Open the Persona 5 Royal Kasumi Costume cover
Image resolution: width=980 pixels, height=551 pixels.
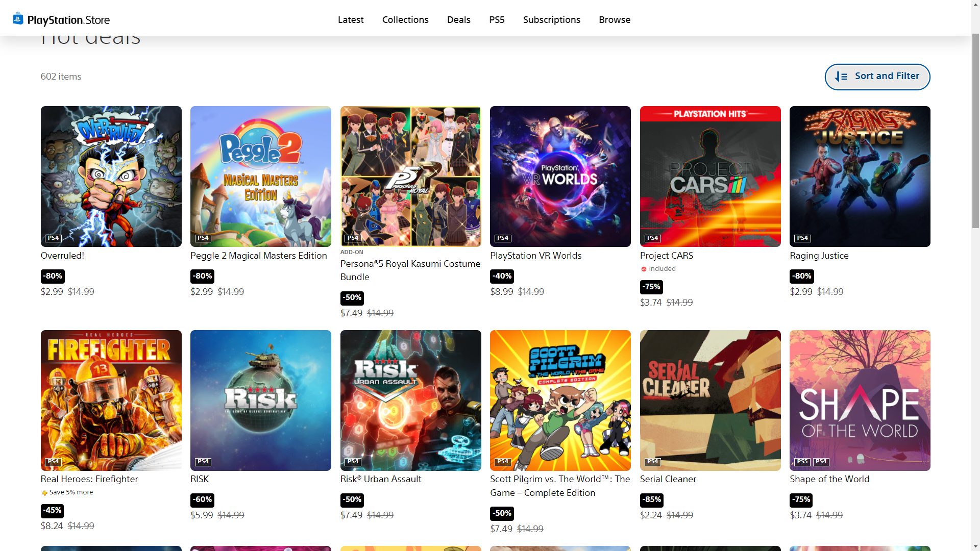click(410, 176)
